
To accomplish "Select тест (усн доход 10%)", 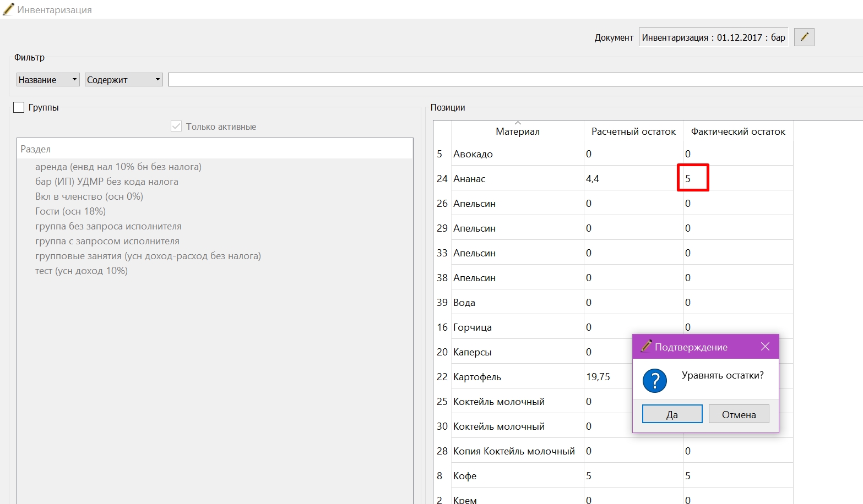I will coord(82,271).
